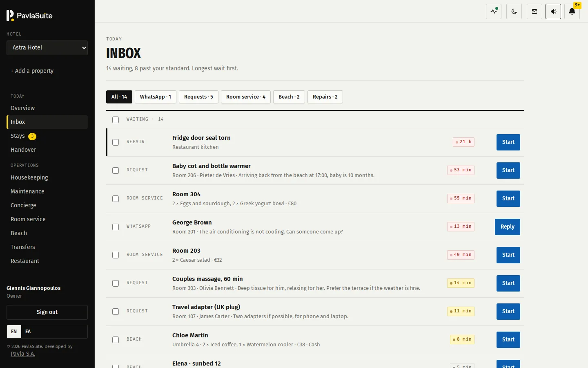Select the Couples massage request checkbox
Screen dimensions: 588x368
[116, 283]
